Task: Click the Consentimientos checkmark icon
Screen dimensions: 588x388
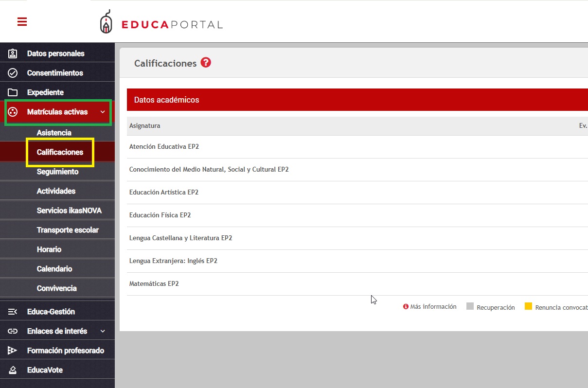Action: point(13,73)
